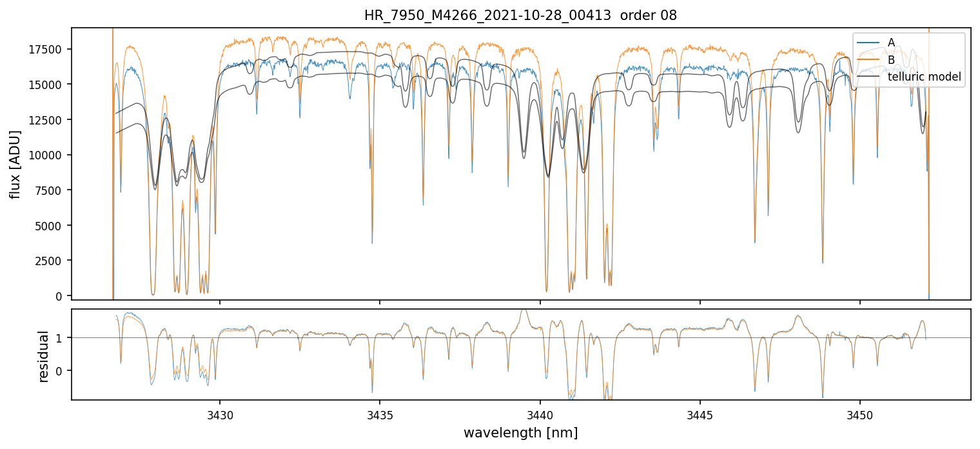980x449 pixels.
Task: Click the "flux [ADU]" y-axis label
Action: pyautogui.click(x=15, y=164)
